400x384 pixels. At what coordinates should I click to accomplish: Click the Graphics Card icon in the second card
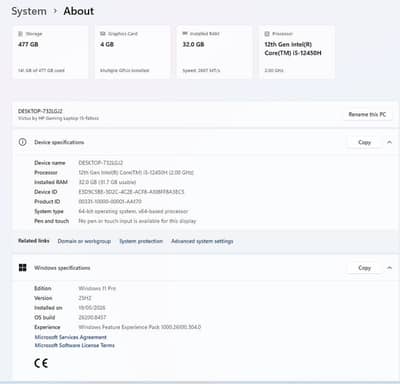point(103,34)
